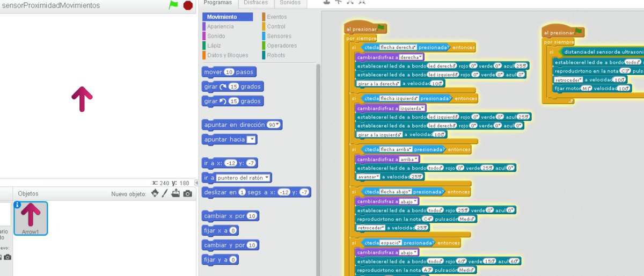Click the 'distancia del sensor de ultrasonido' block
The width and height of the screenshot is (644, 276).
[x=601, y=52]
